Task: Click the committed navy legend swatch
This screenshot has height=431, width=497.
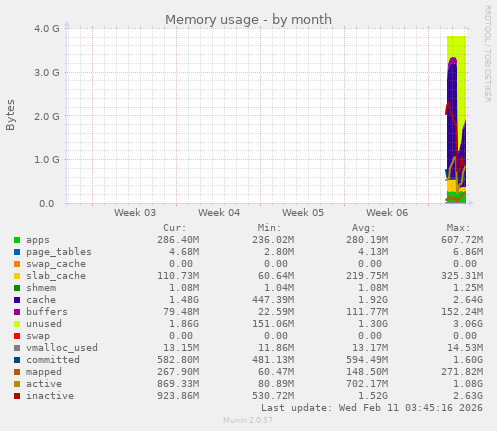Action: pyautogui.click(x=17, y=360)
